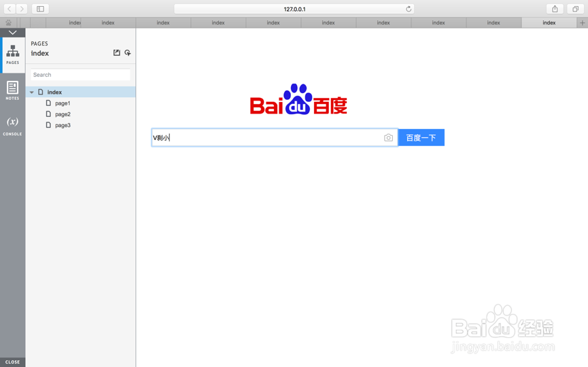Open the NOTES panel icon
The width and height of the screenshot is (588, 367).
coord(12,90)
